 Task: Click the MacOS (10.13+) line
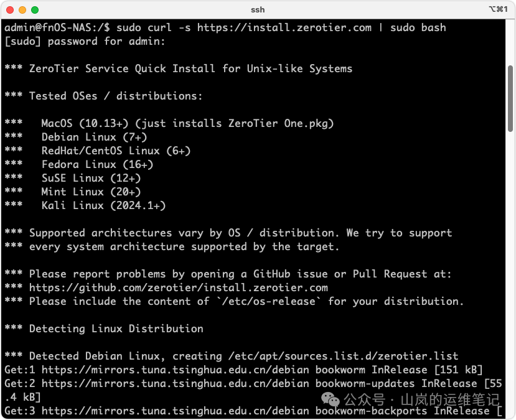(187, 123)
